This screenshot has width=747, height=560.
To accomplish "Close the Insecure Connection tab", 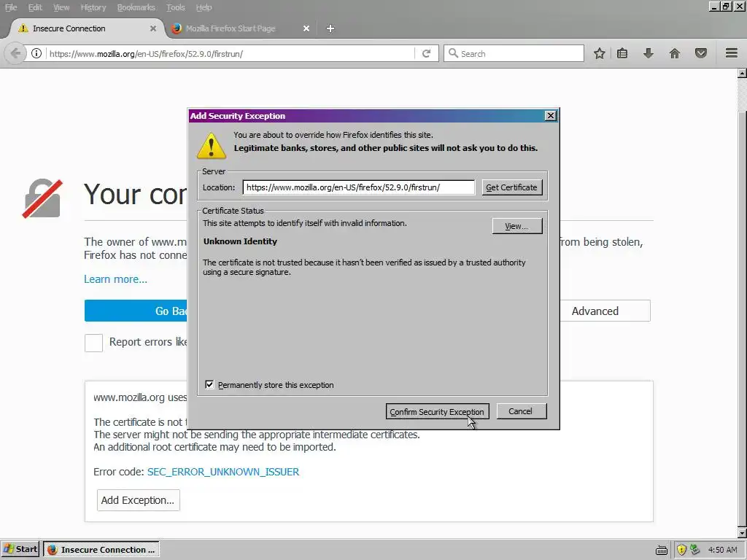I will coord(153,28).
